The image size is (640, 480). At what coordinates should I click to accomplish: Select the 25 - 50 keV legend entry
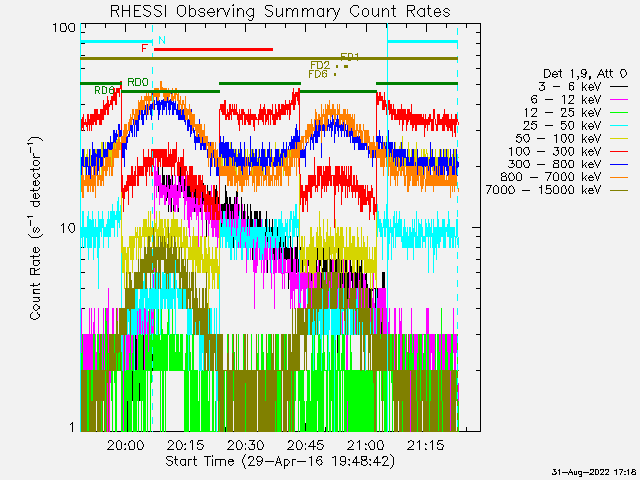[x=576, y=125]
